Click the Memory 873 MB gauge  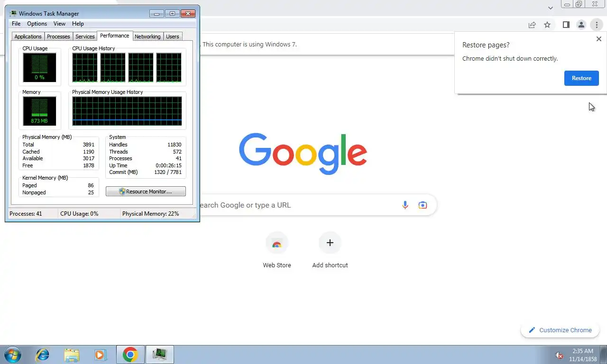tap(39, 111)
